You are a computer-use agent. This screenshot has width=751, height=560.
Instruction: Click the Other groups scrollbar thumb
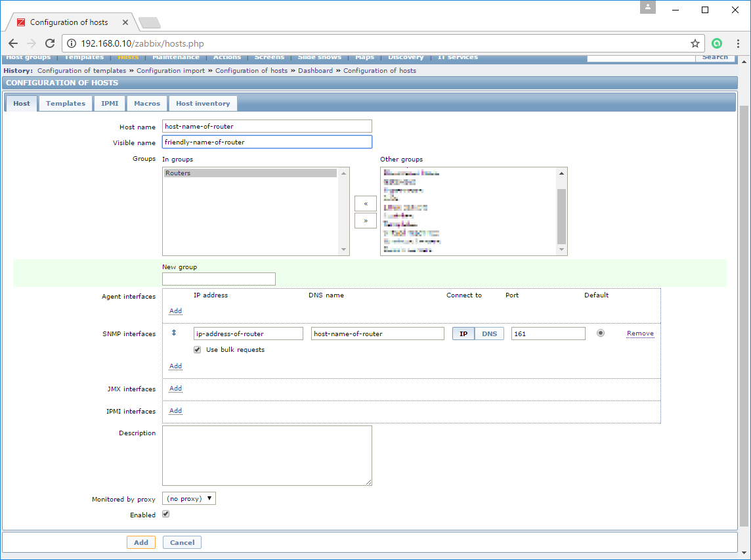tap(562, 217)
